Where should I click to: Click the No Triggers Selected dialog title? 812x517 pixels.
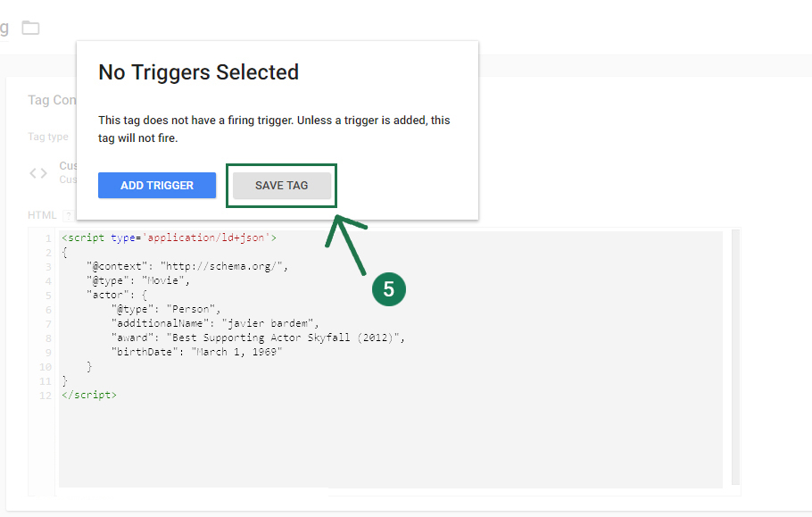click(x=198, y=72)
